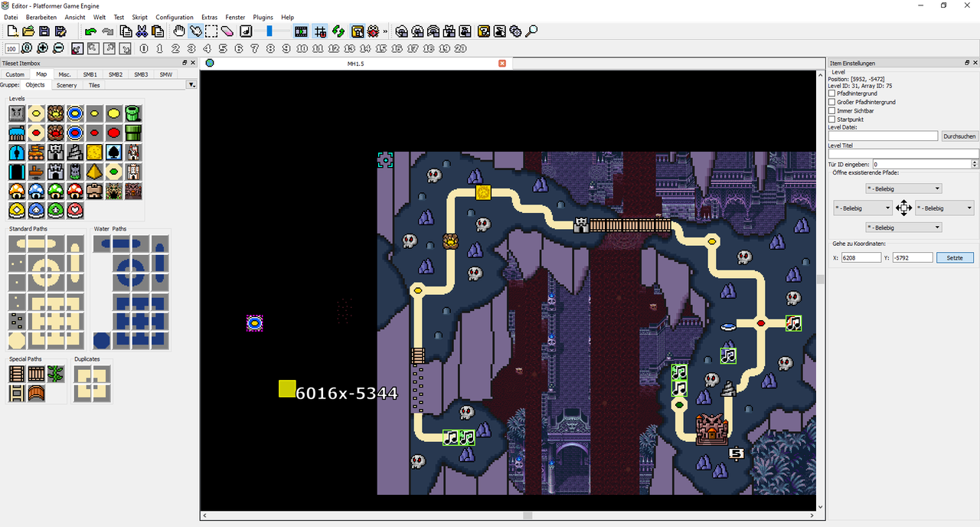Close the MH1.5 document tab

[x=502, y=63]
